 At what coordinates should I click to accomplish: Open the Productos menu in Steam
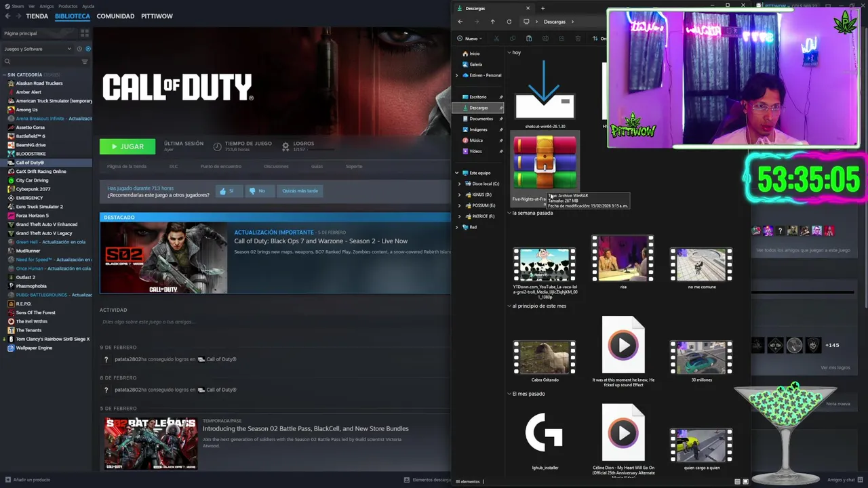pyautogui.click(x=68, y=5)
